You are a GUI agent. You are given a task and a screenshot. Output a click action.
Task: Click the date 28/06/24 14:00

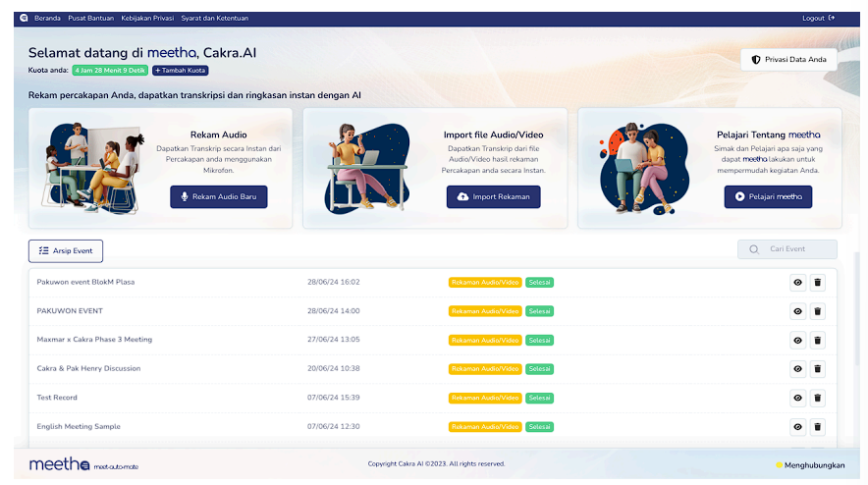pos(334,310)
